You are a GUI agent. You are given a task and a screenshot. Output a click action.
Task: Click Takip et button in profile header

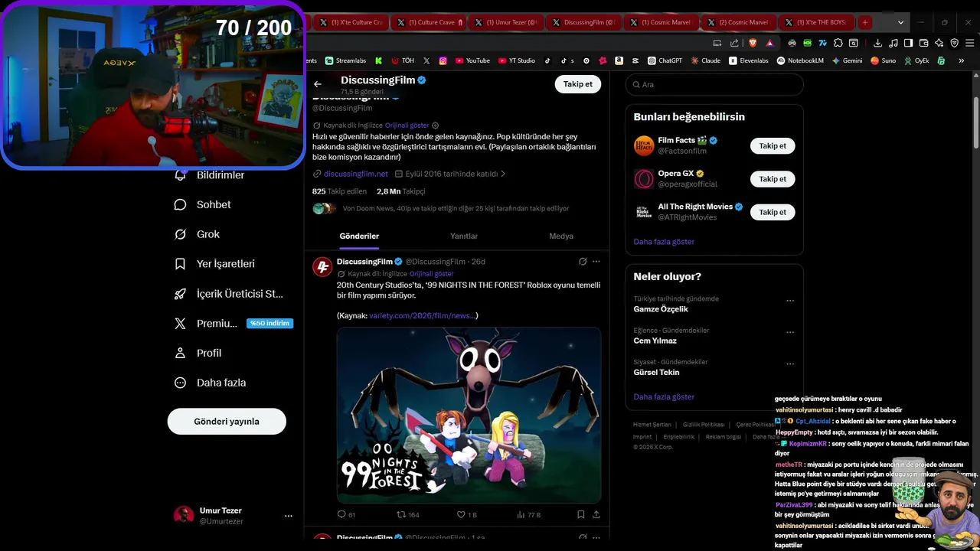[x=578, y=84]
